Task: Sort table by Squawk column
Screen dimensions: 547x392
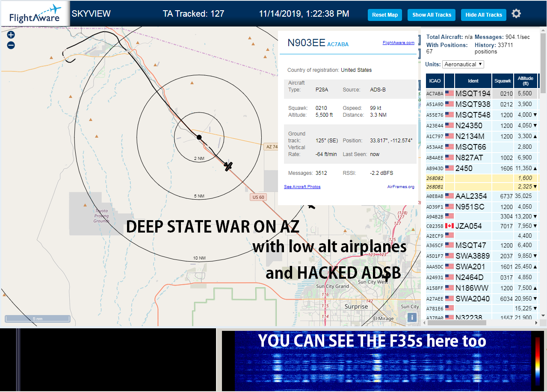Action: 503,80
